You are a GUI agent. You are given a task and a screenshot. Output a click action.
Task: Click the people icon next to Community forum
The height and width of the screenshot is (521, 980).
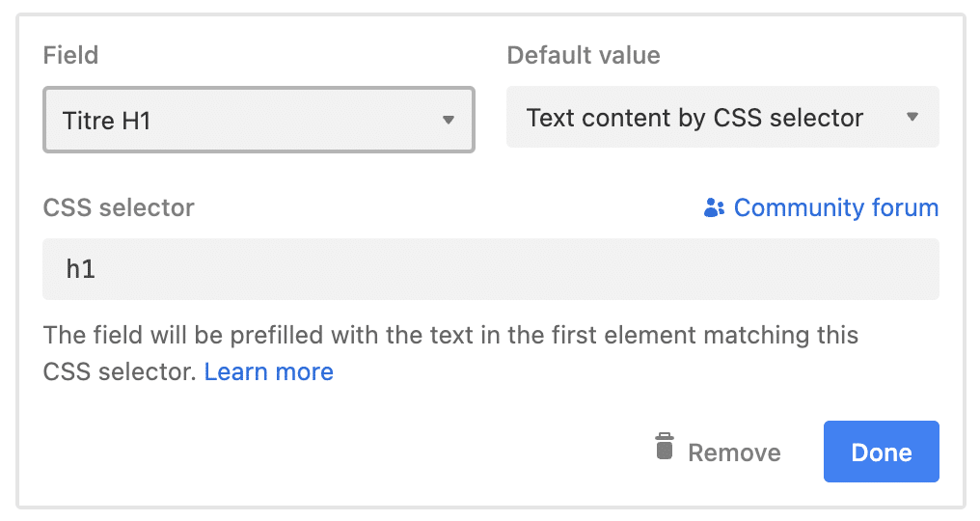click(x=714, y=207)
